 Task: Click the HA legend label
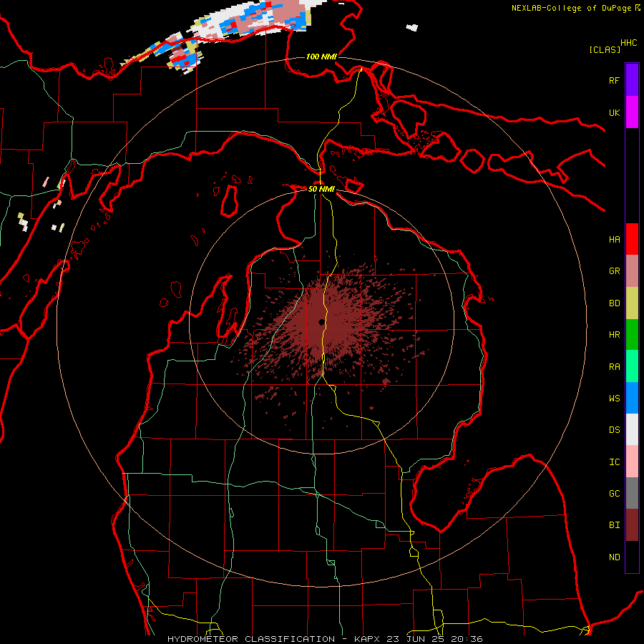pos(614,240)
